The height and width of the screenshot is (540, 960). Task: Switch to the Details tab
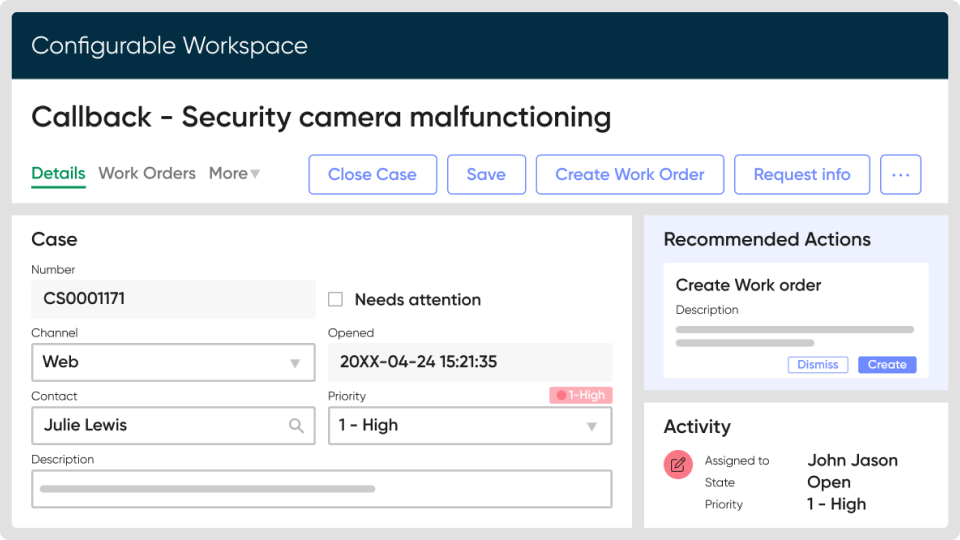click(x=58, y=174)
